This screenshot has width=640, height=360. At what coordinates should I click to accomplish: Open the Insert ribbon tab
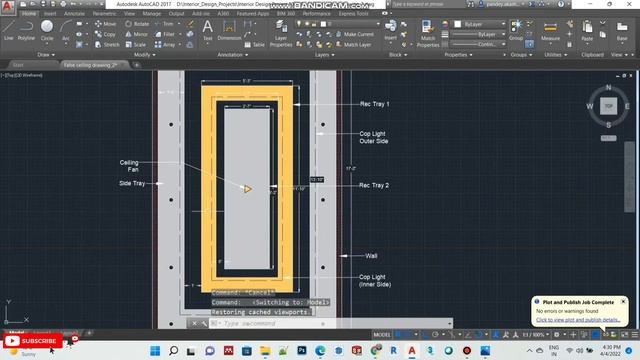coord(50,13)
